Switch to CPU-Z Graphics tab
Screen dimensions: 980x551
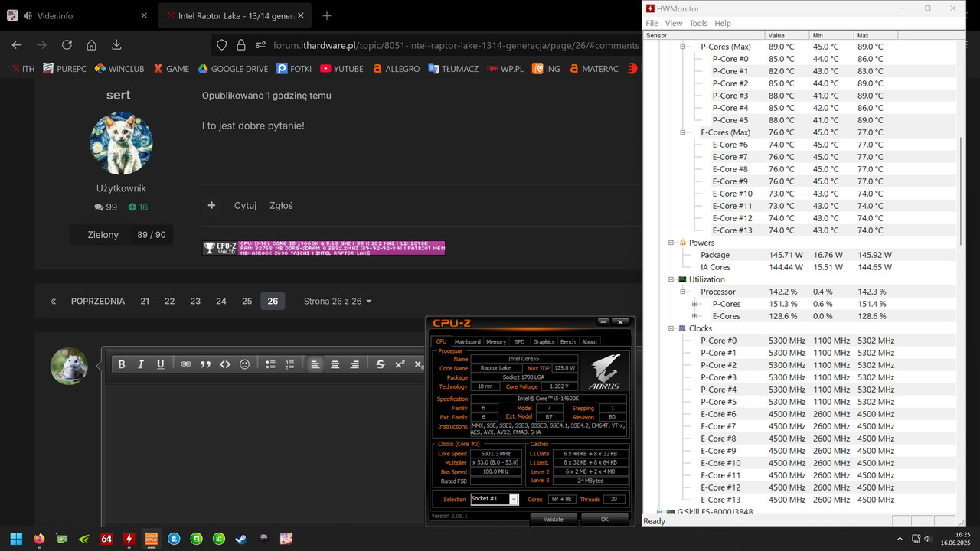coord(544,341)
